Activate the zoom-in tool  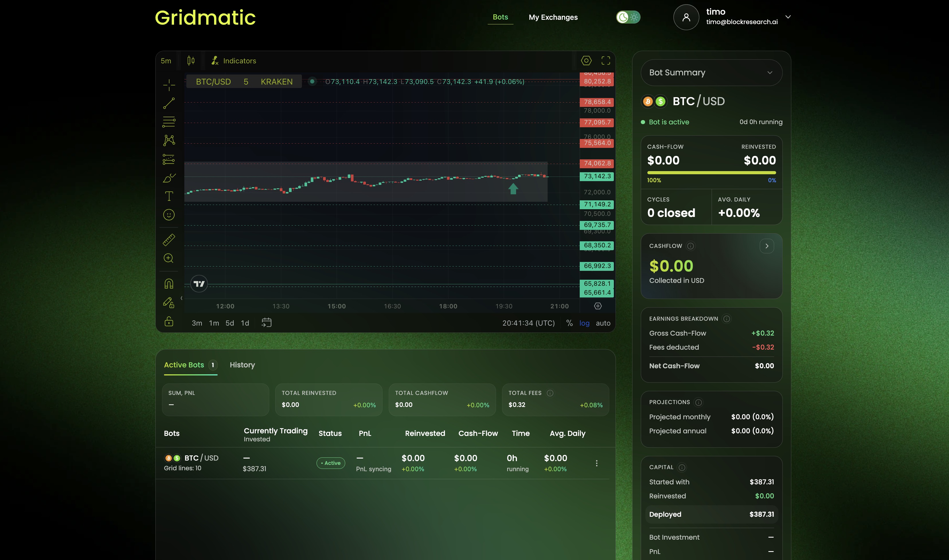[x=169, y=258]
